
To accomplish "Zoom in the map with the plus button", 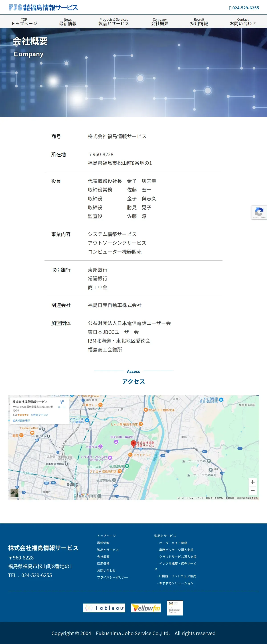I will (253, 482).
